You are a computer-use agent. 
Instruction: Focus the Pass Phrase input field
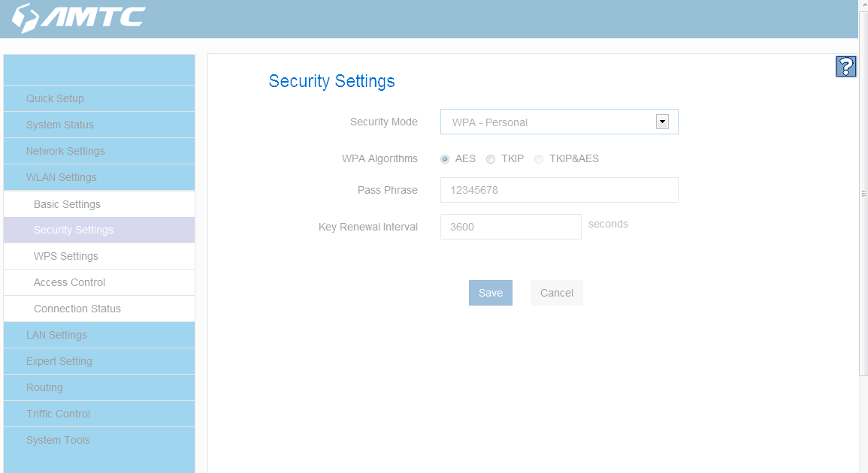point(559,190)
